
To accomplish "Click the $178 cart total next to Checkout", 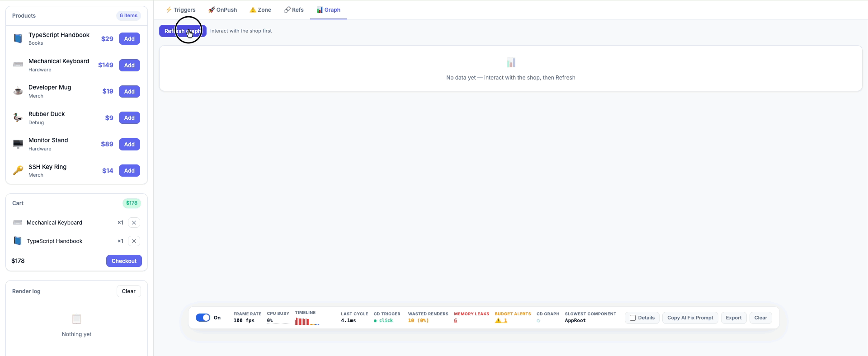I will [x=18, y=261].
